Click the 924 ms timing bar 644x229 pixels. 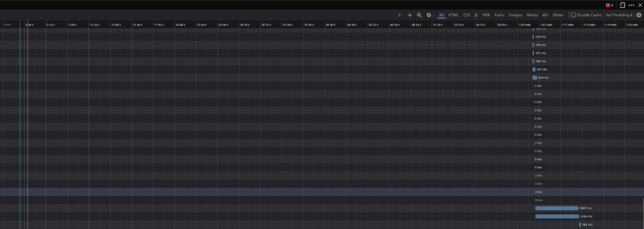point(535,78)
